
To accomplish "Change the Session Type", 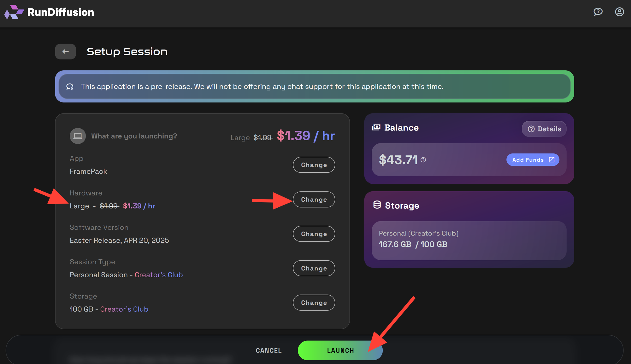I will point(314,268).
